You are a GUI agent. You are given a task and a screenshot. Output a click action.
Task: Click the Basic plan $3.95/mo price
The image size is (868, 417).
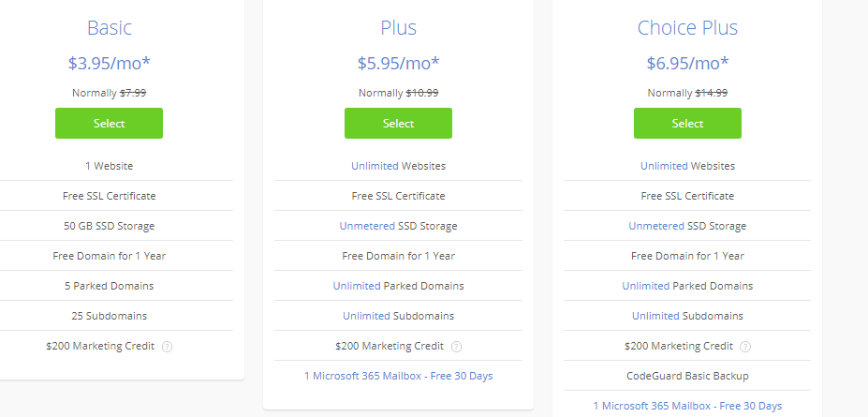click(x=109, y=63)
